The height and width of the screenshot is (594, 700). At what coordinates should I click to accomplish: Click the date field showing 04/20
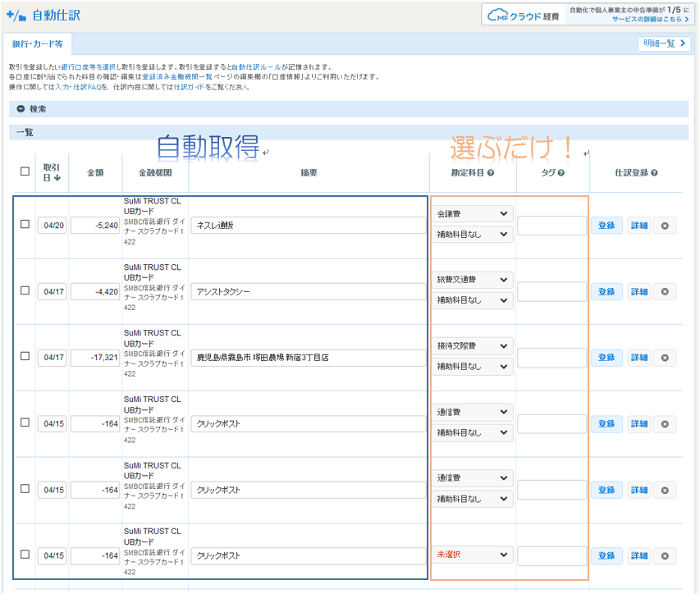(53, 226)
